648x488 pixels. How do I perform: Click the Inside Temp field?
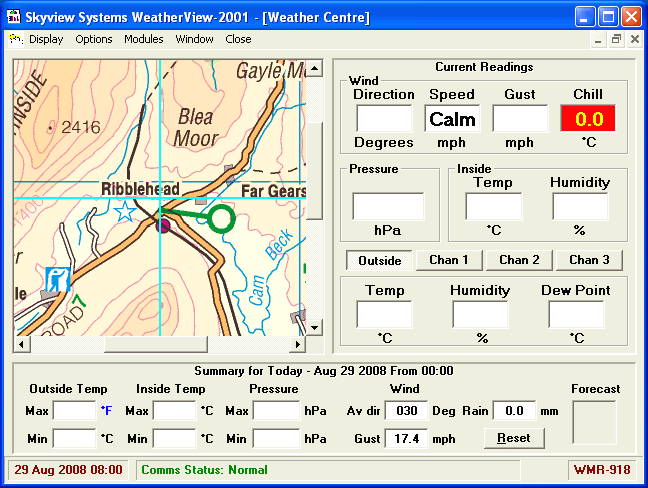(494, 206)
